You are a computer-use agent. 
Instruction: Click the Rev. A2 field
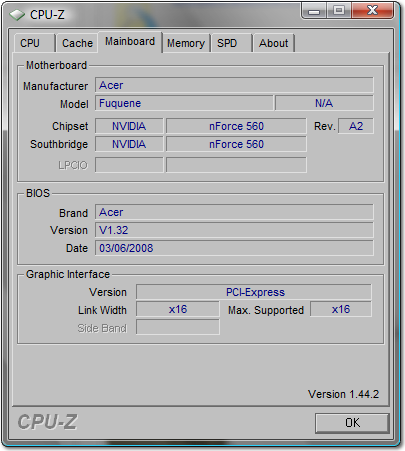[x=356, y=126]
